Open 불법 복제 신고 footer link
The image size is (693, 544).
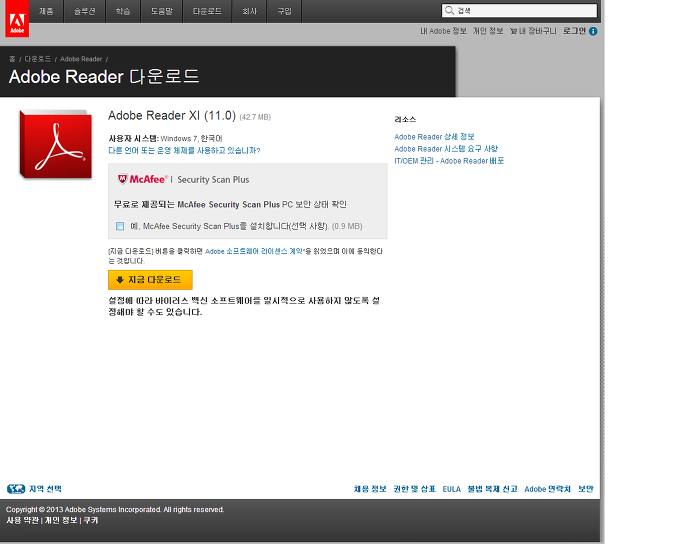click(x=493, y=489)
